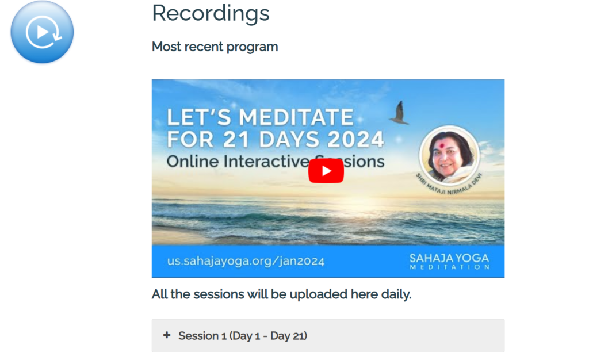Click the SAHAJA YOGA MEDITATION logo text
This screenshot has height=364, width=589.
pyautogui.click(x=449, y=261)
